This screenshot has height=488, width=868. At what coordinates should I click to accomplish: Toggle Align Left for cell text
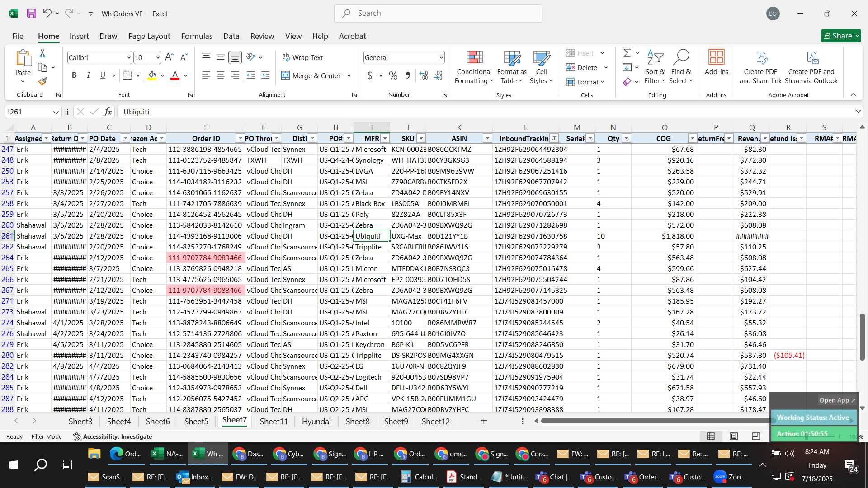[206, 75]
